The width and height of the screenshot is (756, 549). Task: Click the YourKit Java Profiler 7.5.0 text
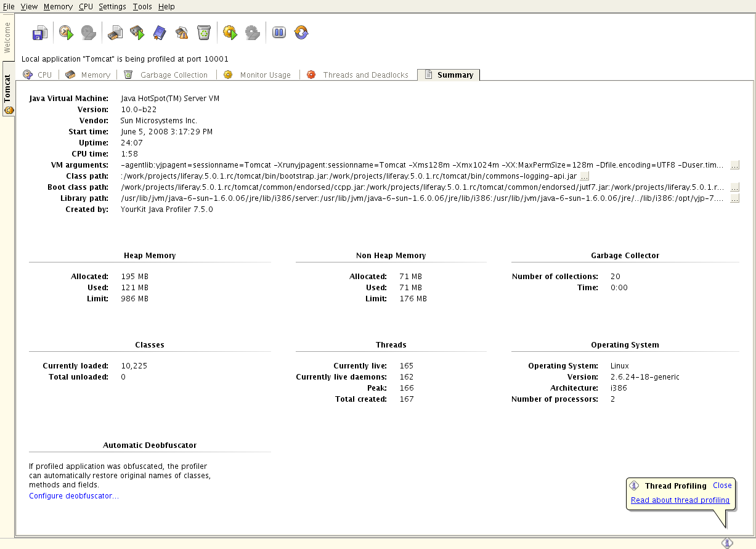coord(167,209)
